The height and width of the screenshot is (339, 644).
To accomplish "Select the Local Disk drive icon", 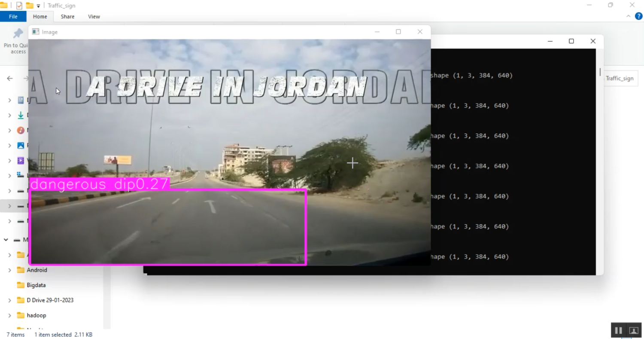I will tap(20, 175).
